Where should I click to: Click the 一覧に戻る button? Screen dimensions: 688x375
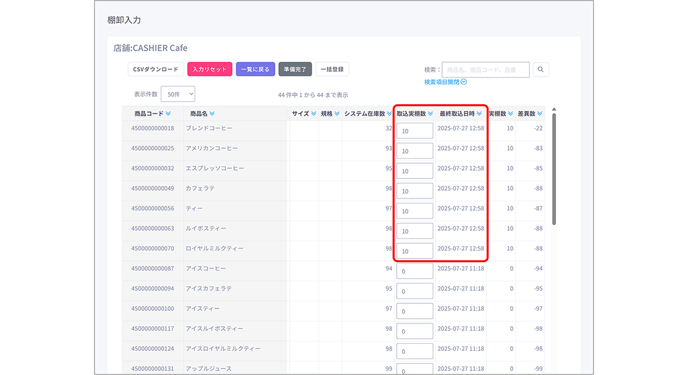(255, 69)
